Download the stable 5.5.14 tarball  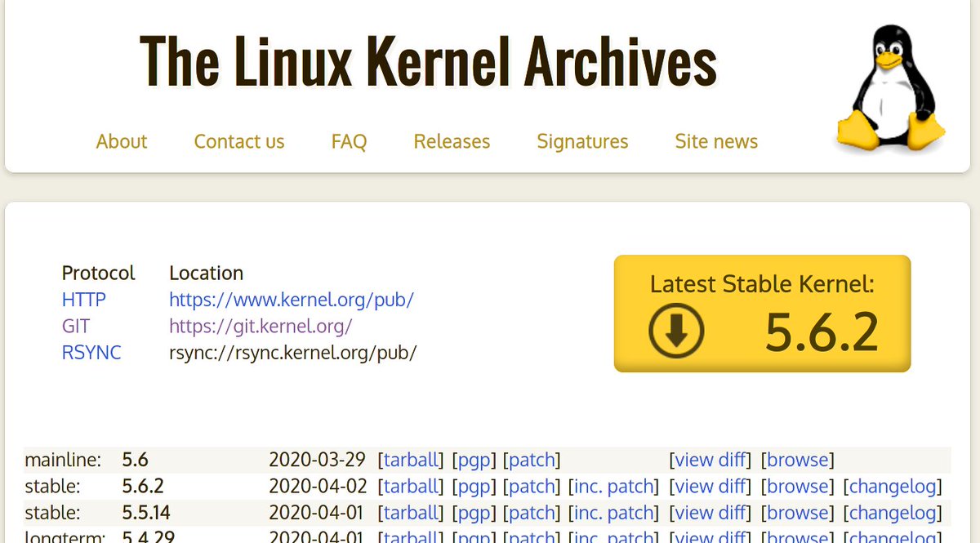(412, 513)
